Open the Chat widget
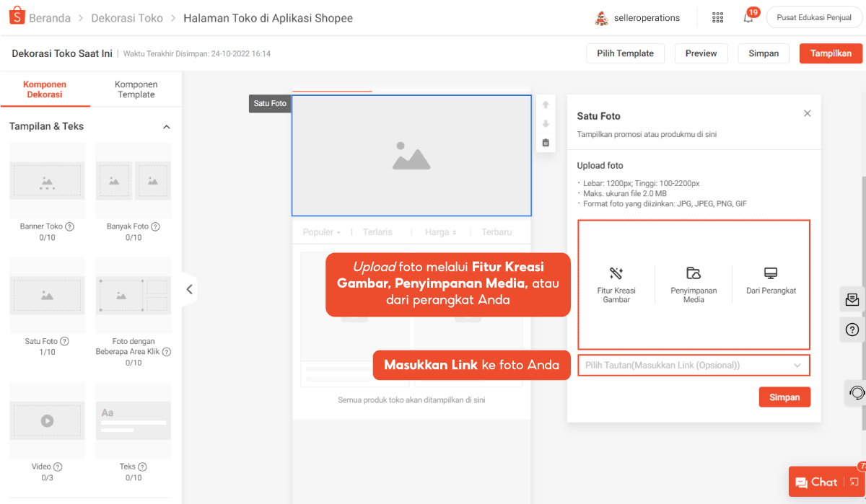 pos(816,482)
